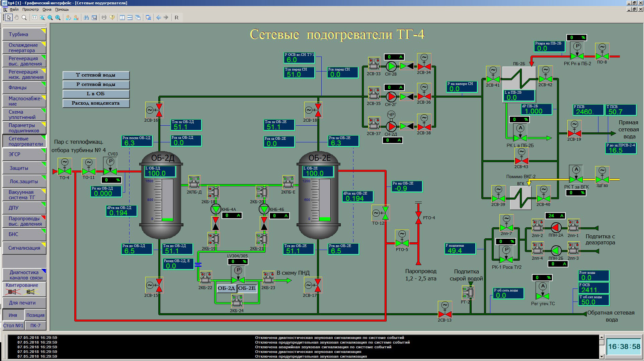Screen dimensions: 644x361
Task: Toggle the Позиция label mode button
Action: (x=35, y=315)
